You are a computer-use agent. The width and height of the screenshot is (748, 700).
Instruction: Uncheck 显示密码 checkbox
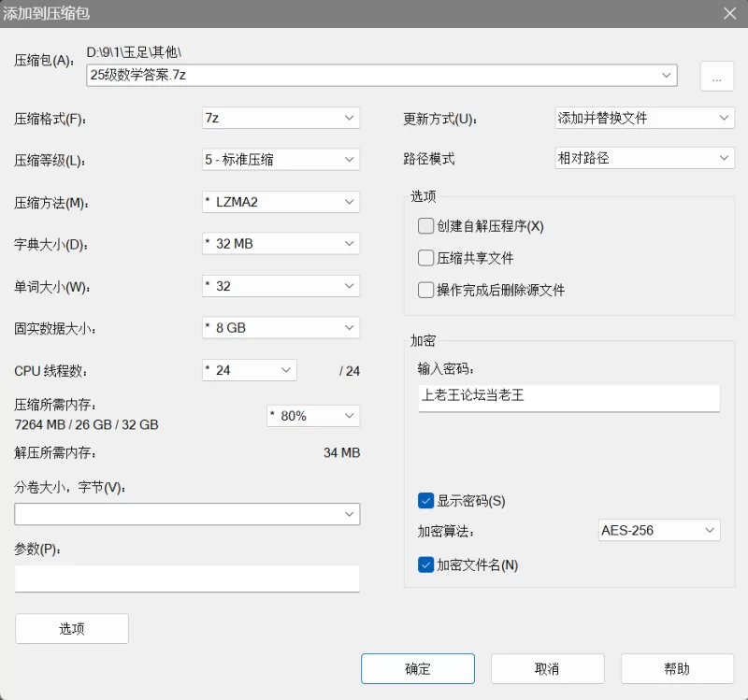(x=425, y=500)
